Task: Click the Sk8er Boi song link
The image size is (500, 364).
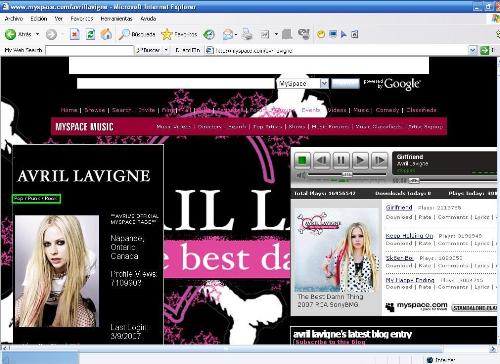Action: [399, 258]
